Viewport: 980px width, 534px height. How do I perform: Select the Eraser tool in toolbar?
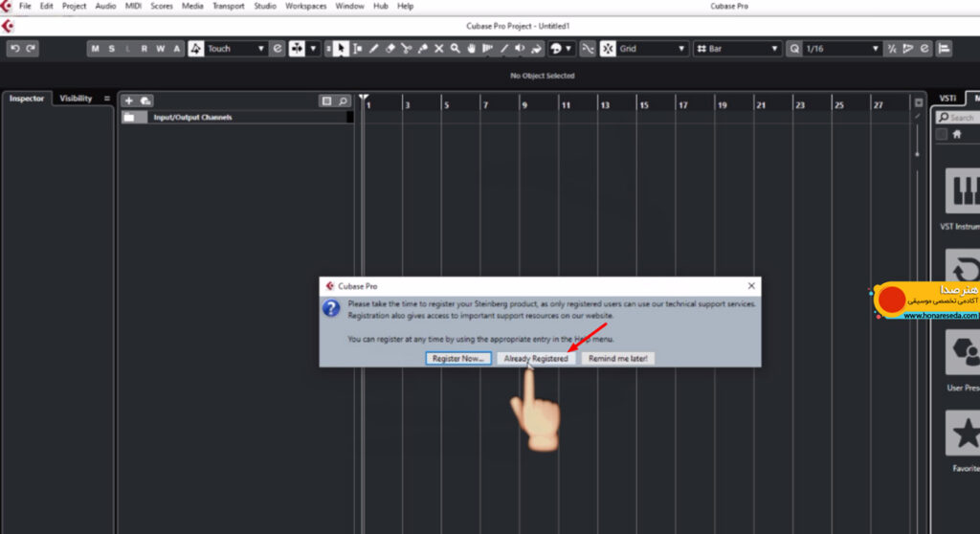pyautogui.click(x=390, y=49)
